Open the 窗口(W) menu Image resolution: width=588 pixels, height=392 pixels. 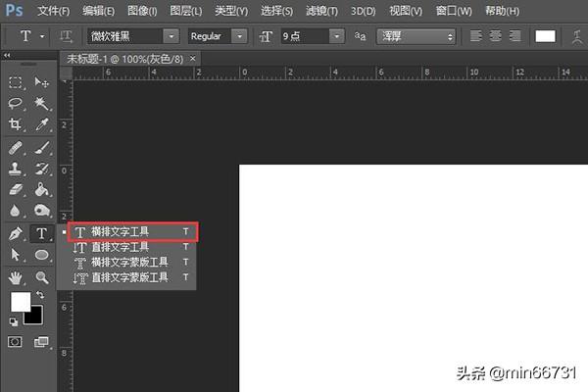pyautogui.click(x=454, y=11)
